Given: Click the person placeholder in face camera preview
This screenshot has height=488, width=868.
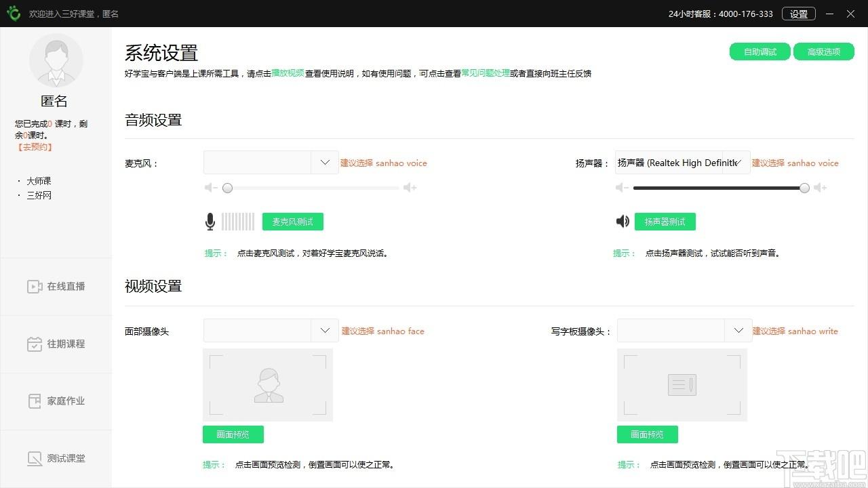Looking at the screenshot, I should (x=269, y=385).
